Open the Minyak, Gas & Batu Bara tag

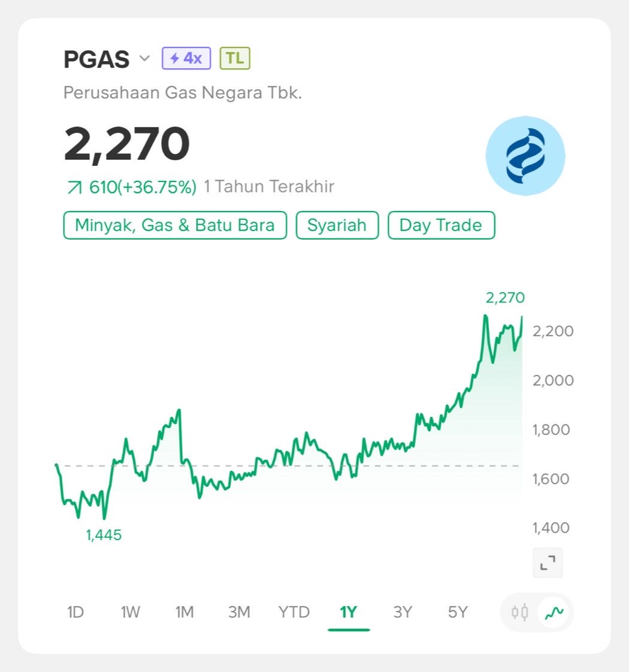point(175,225)
